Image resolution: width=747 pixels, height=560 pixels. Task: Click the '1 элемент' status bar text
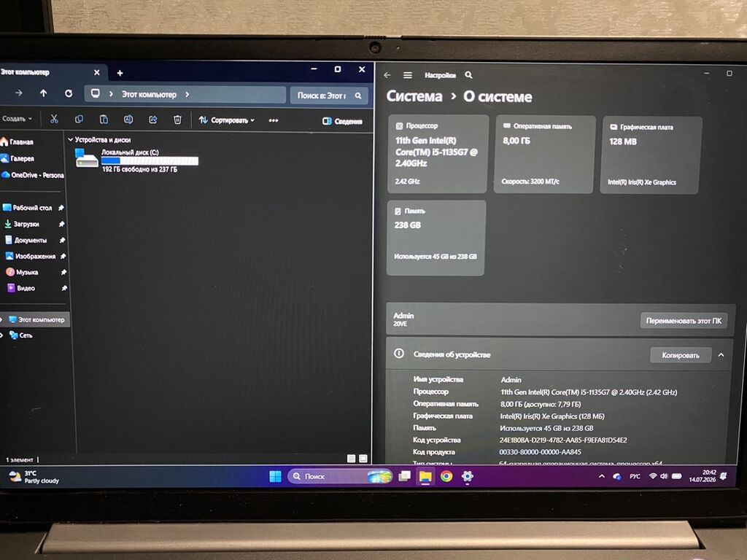(20, 460)
